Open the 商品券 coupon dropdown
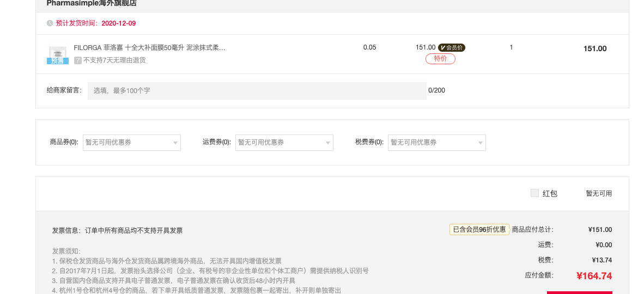Screen dimensions: 644x294 (132, 143)
